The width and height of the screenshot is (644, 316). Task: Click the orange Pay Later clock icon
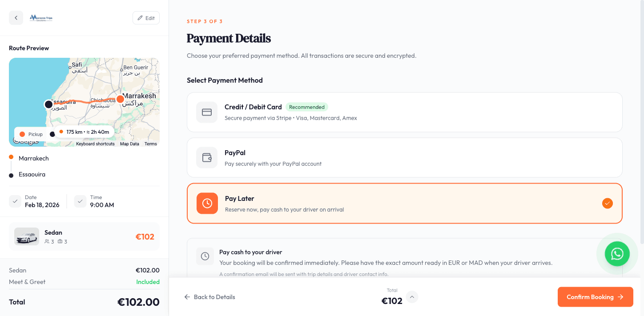[206, 203]
